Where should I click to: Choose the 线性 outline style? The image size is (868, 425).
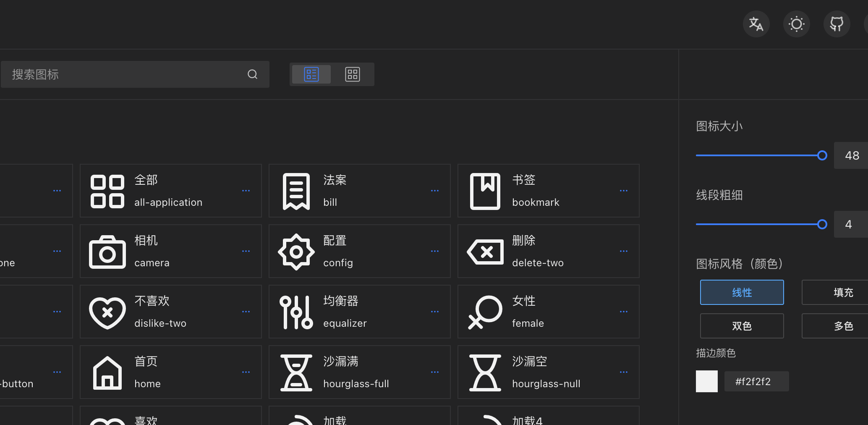[742, 292]
